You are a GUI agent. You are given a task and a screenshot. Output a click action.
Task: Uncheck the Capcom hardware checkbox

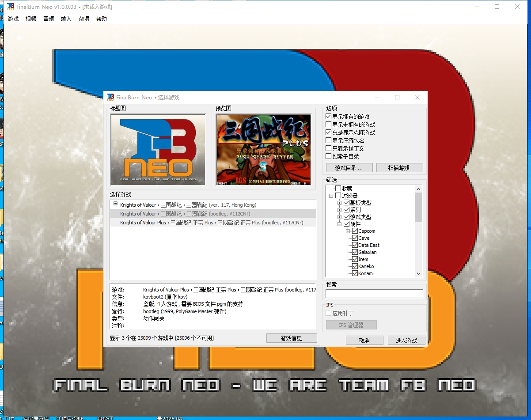(355, 231)
